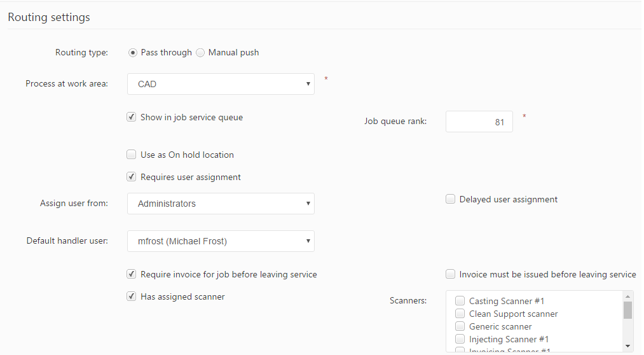Open the Process at work area dropdown
The width and height of the screenshot is (644, 355).
pyautogui.click(x=221, y=84)
